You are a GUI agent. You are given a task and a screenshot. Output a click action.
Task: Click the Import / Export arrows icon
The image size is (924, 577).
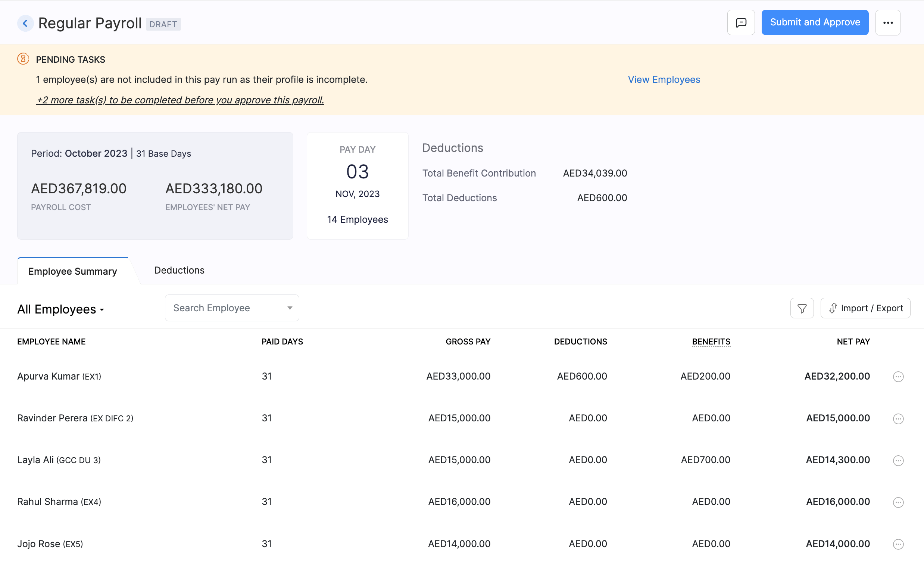pyautogui.click(x=833, y=308)
